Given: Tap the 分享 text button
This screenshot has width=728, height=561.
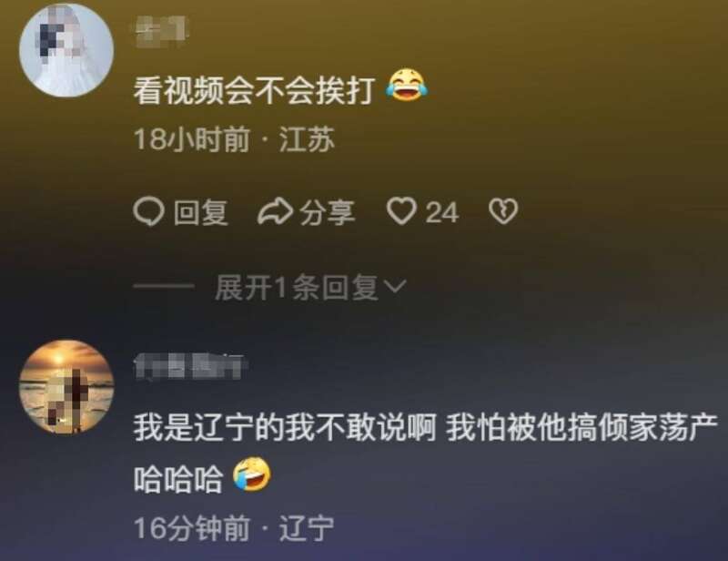Looking at the screenshot, I should pos(327,213).
